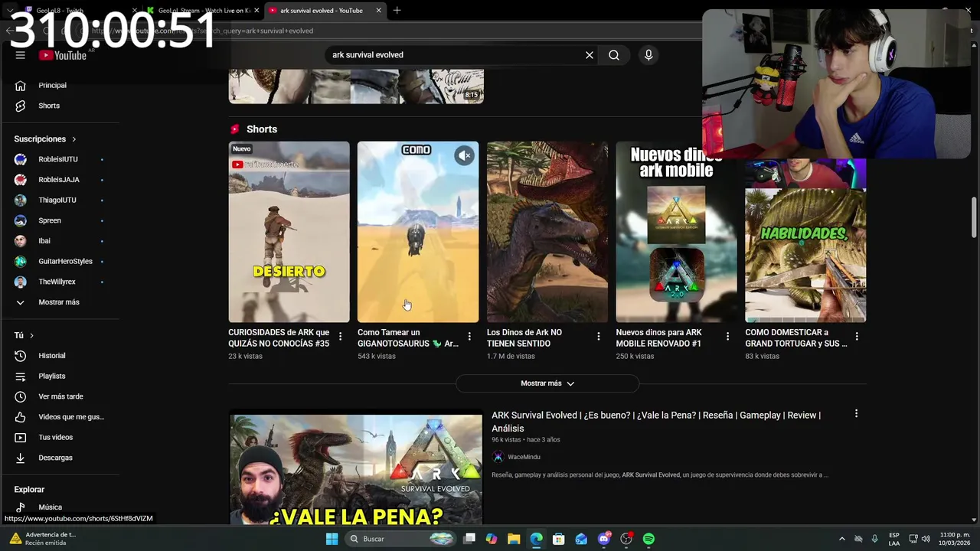Open the YouTube hamburger guide menu
Screen dimensions: 980x551
coord(21,55)
